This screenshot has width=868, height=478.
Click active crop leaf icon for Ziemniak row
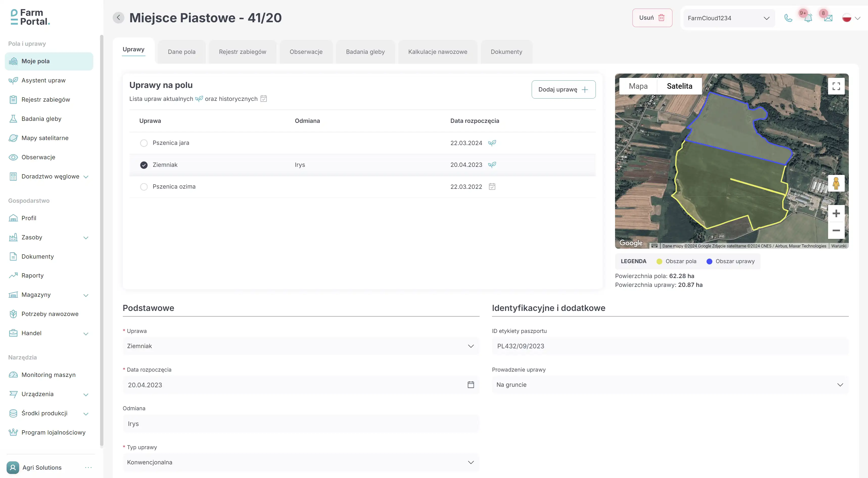click(492, 165)
